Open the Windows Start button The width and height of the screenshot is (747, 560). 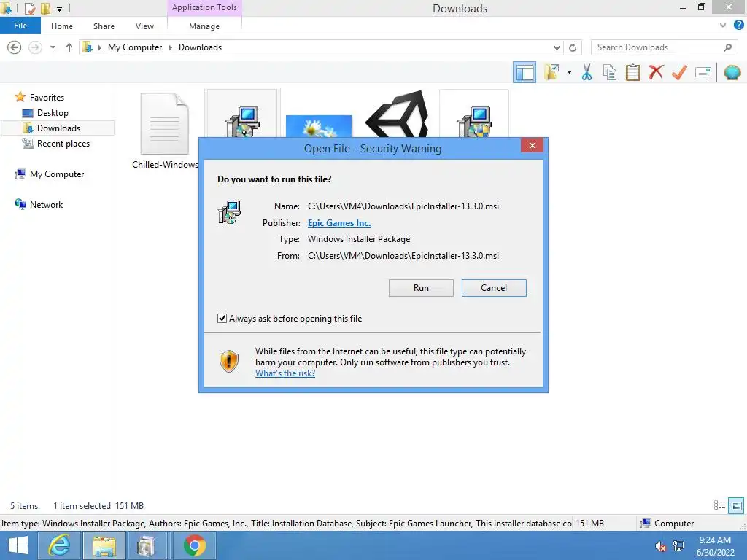point(18,545)
